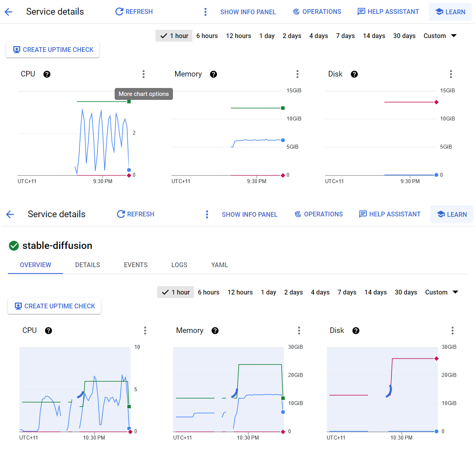Open Custom range dropdown in lower time selector
The image size is (476, 455).
pyautogui.click(x=441, y=292)
